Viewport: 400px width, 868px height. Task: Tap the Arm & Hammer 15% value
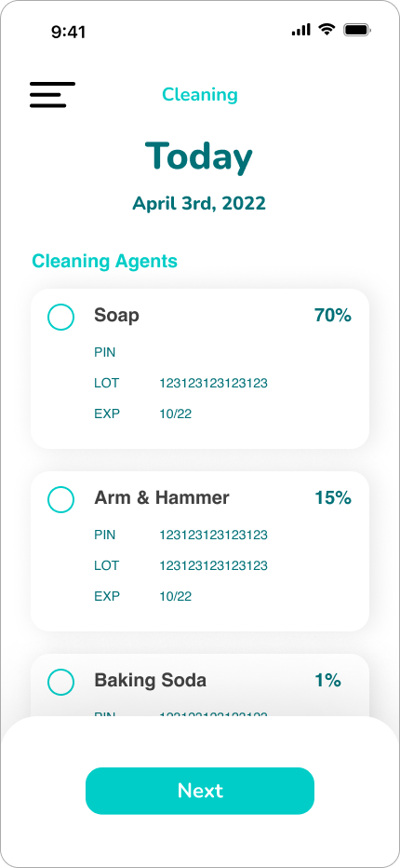tap(333, 498)
